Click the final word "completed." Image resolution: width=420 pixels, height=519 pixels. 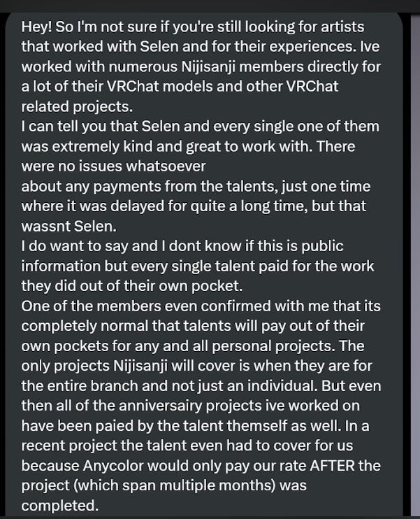pos(60,506)
